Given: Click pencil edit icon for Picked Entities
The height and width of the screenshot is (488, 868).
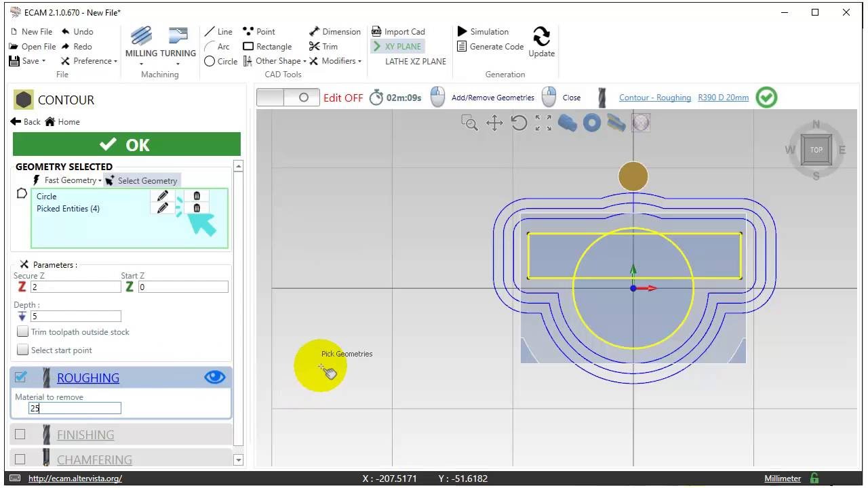Looking at the screenshot, I should (162, 208).
